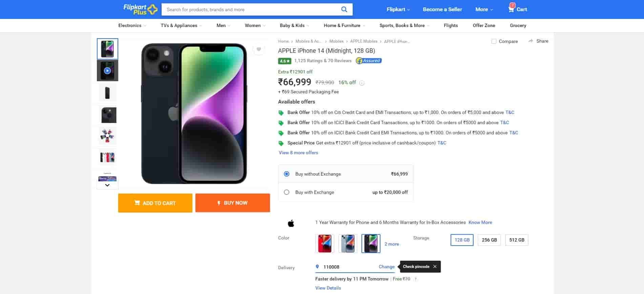Click the Flipkart Plus logo
Image resolution: width=644 pixels, height=294 pixels.
[x=139, y=9]
